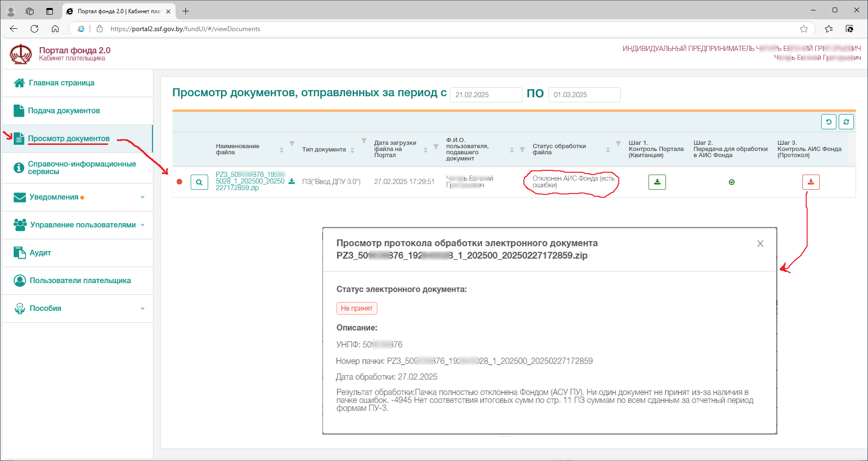Add page to browser favorites star
Viewport: 868px width, 461px height.
coord(804,29)
